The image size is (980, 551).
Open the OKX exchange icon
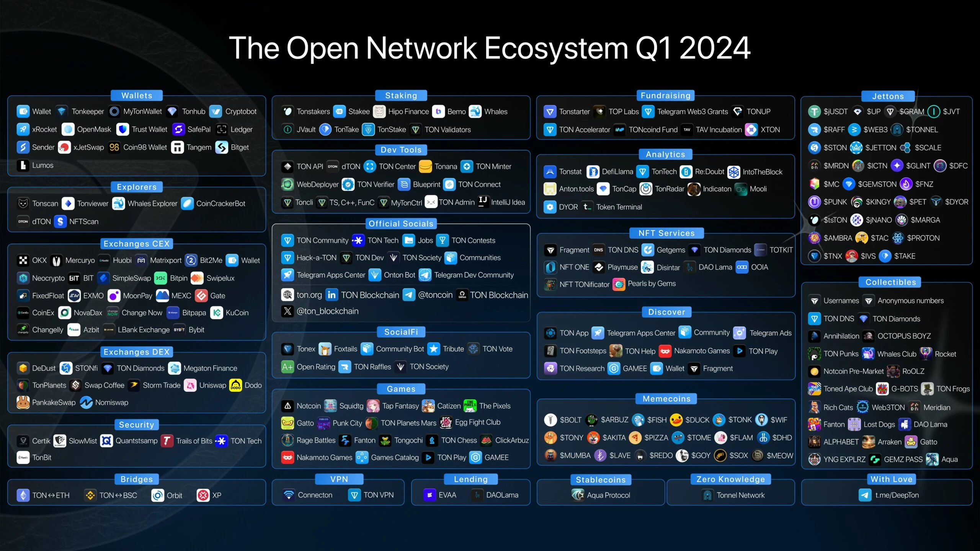click(24, 260)
